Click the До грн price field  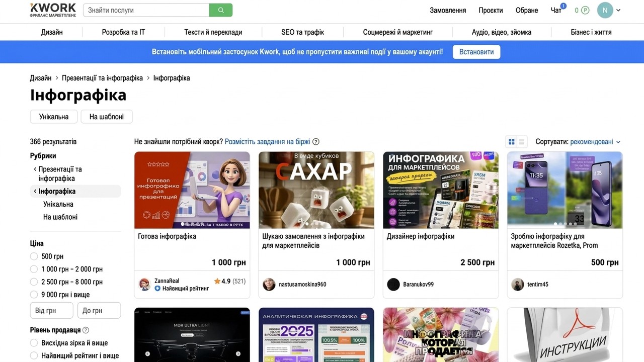pyautogui.click(x=99, y=311)
